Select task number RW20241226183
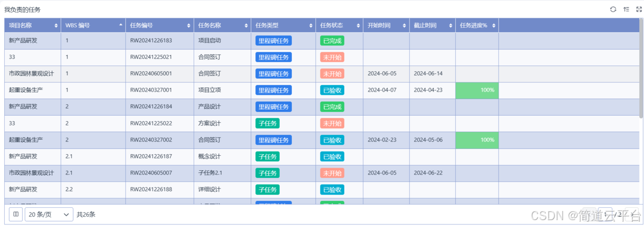 pos(151,40)
